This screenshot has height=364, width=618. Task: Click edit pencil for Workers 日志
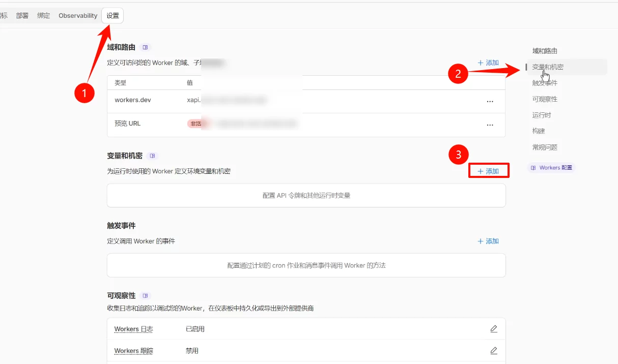[x=493, y=329]
